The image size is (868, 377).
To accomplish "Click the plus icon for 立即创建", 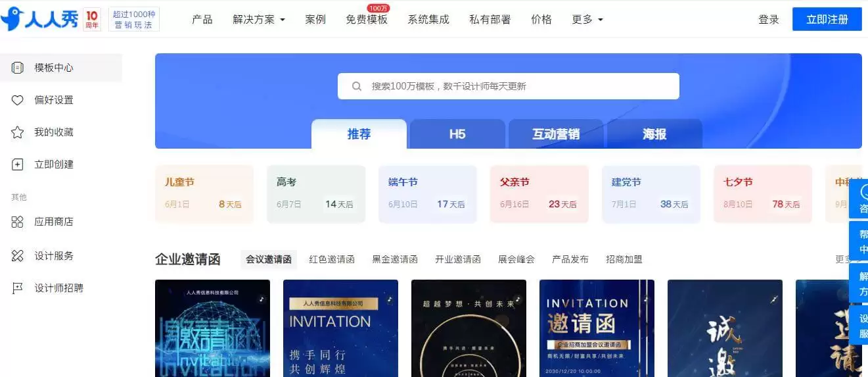I will [18, 164].
